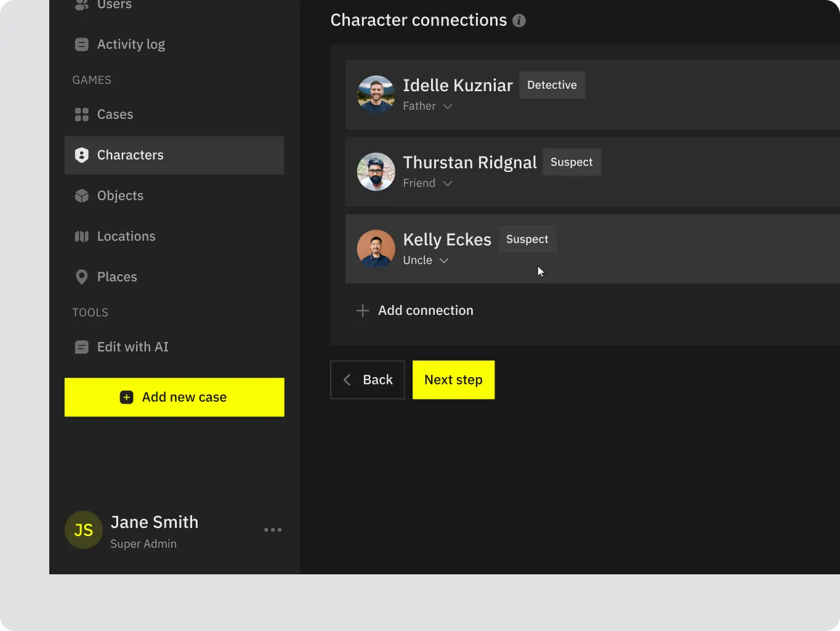Open the Character connections info tooltip
Viewport: 840px width, 631px height.
[x=519, y=20]
